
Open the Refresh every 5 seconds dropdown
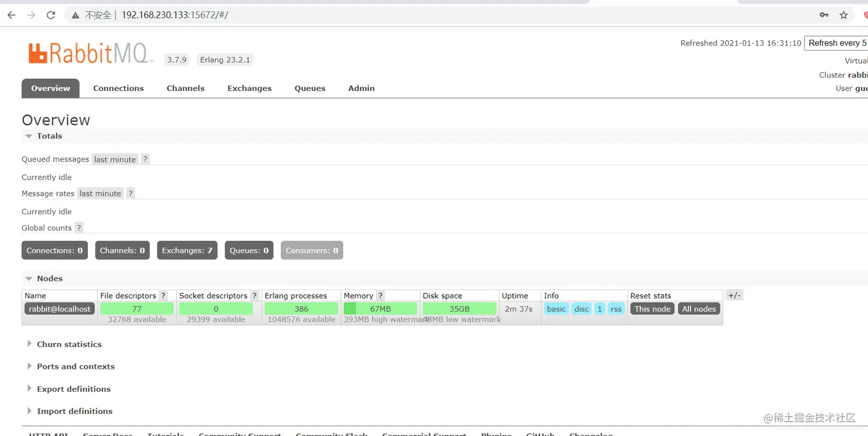point(836,43)
